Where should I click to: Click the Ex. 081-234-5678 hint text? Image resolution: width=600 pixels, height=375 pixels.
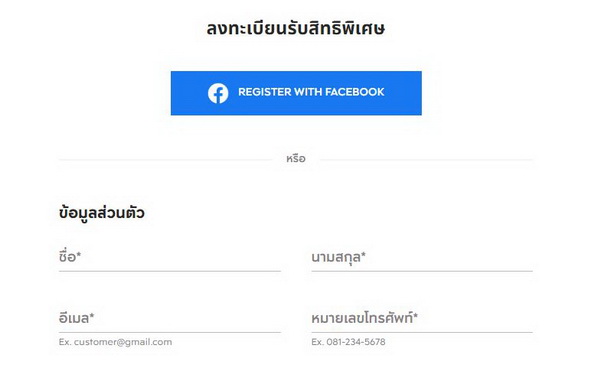click(348, 342)
